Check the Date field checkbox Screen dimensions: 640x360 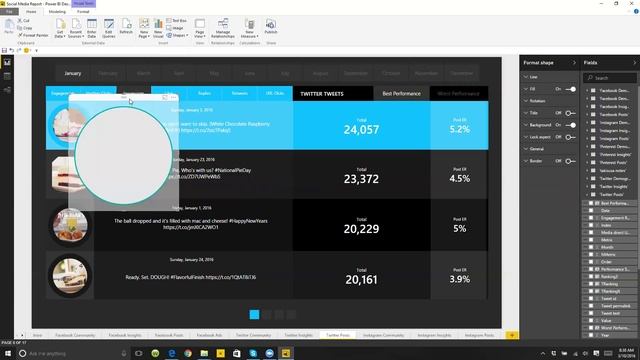click(x=591, y=211)
